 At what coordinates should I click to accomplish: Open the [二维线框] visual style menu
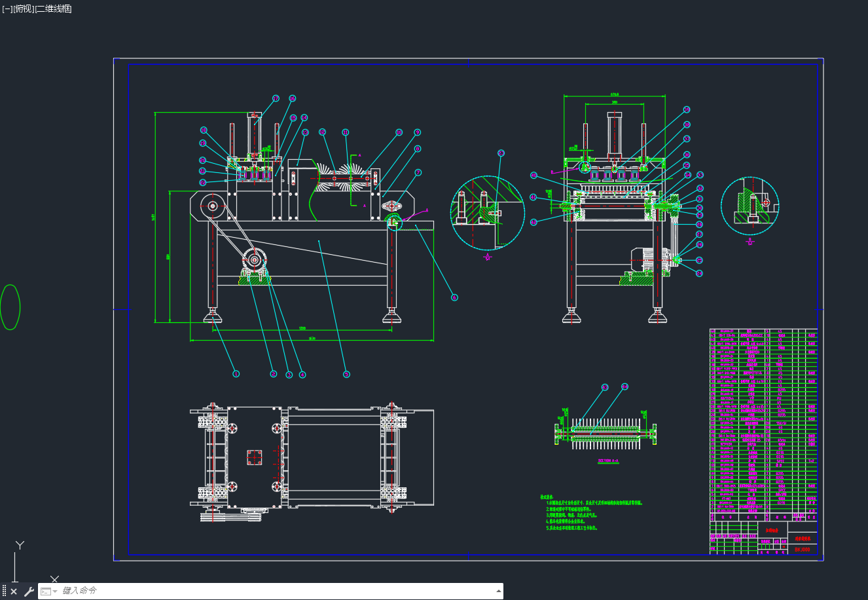pyautogui.click(x=53, y=9)
